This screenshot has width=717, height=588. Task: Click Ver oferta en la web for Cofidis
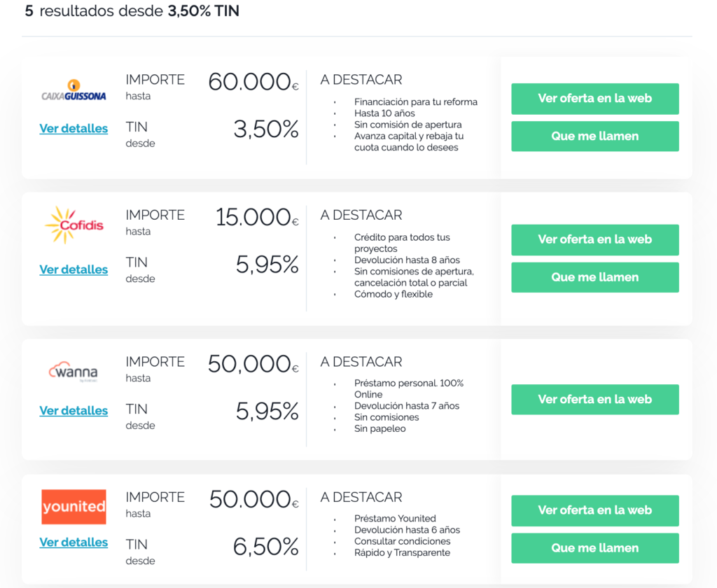pyautogui.click(x=595, y=239)
